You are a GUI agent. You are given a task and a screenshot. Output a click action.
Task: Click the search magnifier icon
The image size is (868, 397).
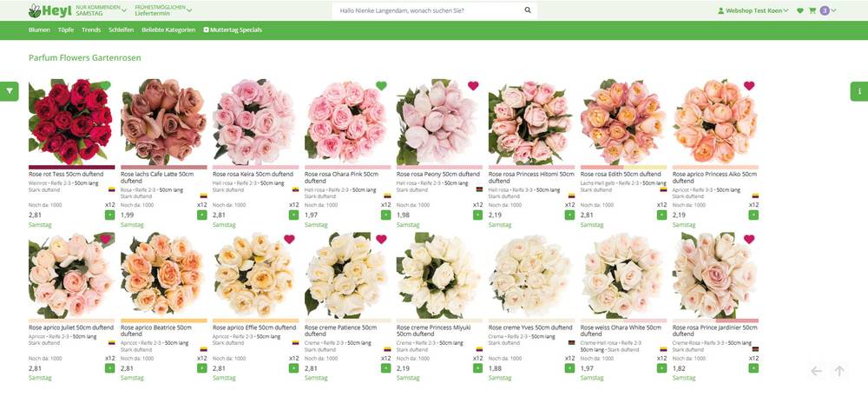(528, 11)
